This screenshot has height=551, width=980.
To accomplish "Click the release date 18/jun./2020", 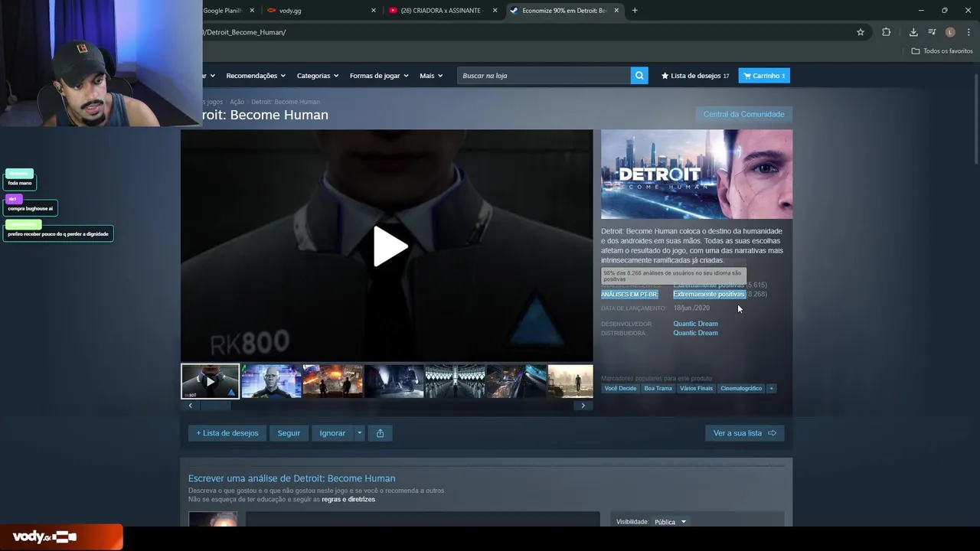I will (x=691, y=308).
